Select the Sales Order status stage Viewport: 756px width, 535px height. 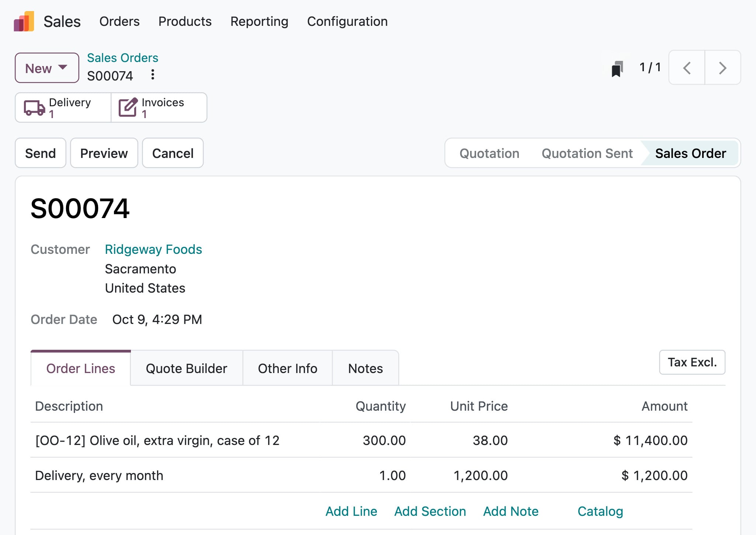[x=690, y=153]
